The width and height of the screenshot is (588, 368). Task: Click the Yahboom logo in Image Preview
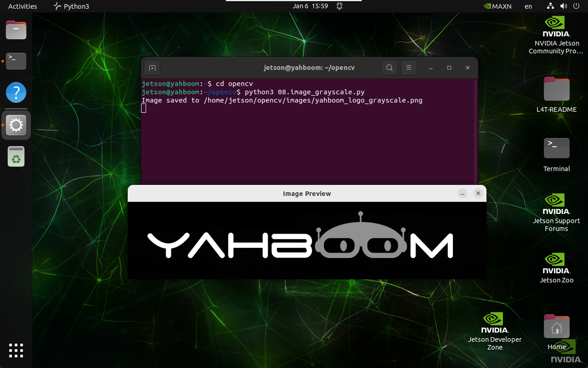pyautogui.click(x=300, y=240)
